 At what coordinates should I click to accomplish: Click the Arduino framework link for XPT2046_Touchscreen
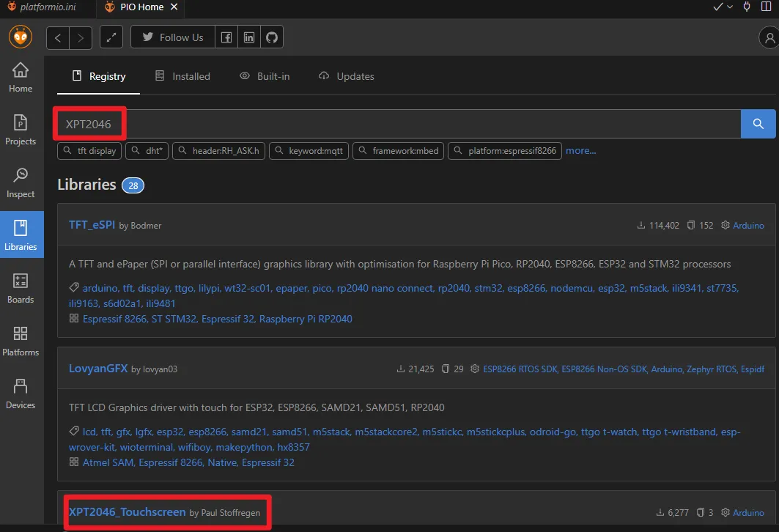click(748, 513)
